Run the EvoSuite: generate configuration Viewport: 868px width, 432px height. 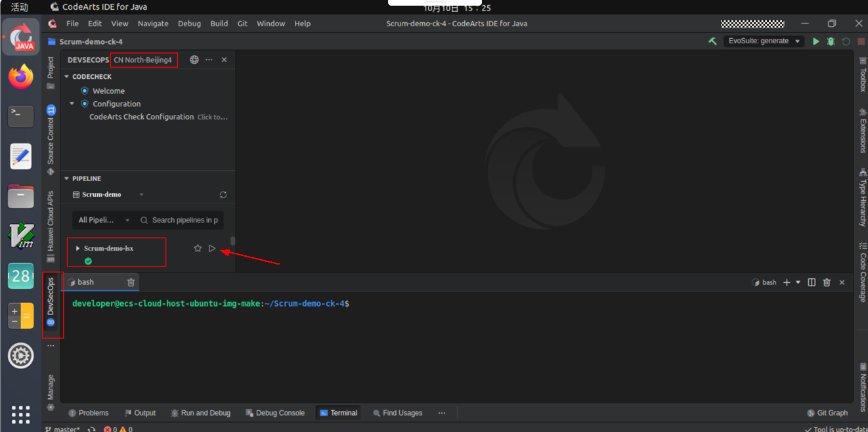(816, 41)
